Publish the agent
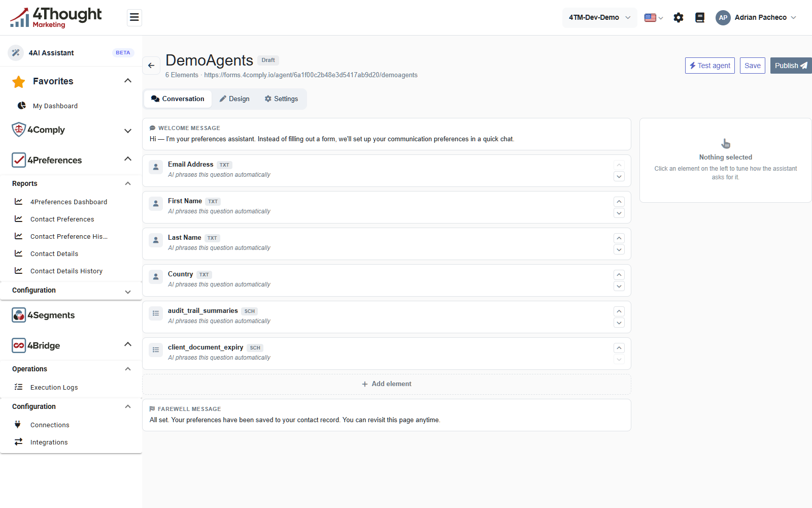The width and height of the screenshot is (812, 508). (x=791, y=66)
